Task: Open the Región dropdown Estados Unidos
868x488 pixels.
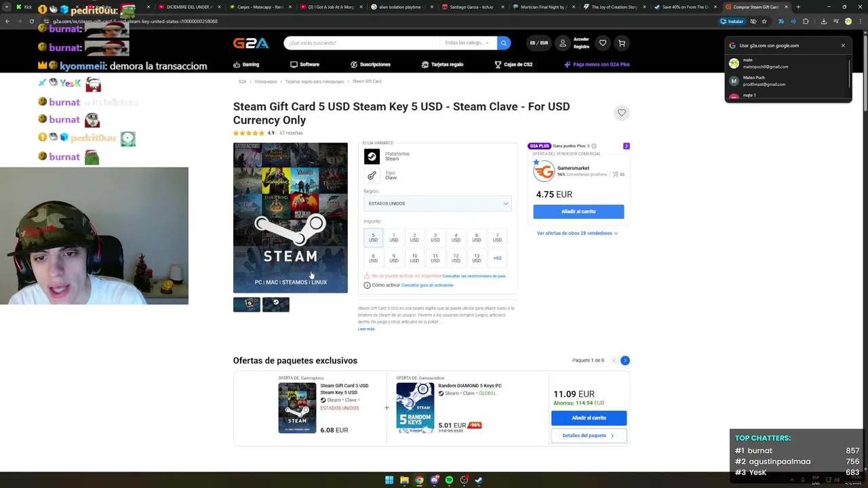Action: [x=437, y=203]
